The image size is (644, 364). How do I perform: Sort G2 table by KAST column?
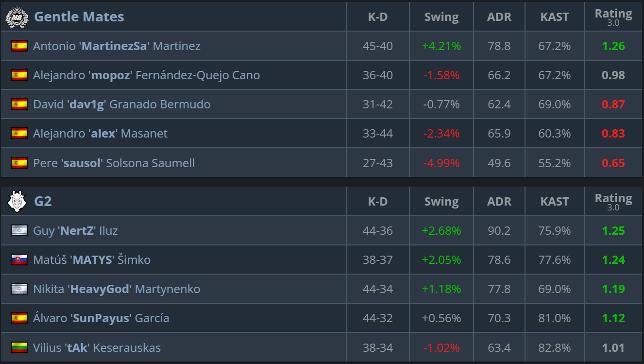click(554, 202)
